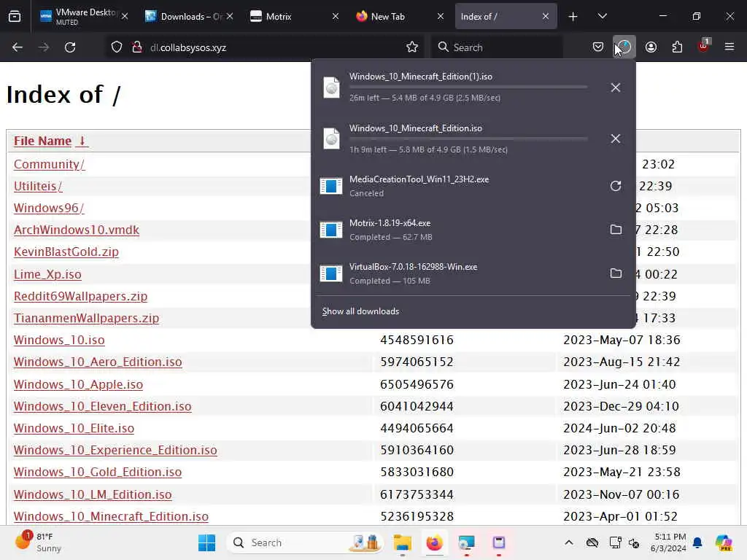Reload the current page
The width and height of the screenshot is (747, 560).
click(x=70, y=47)
